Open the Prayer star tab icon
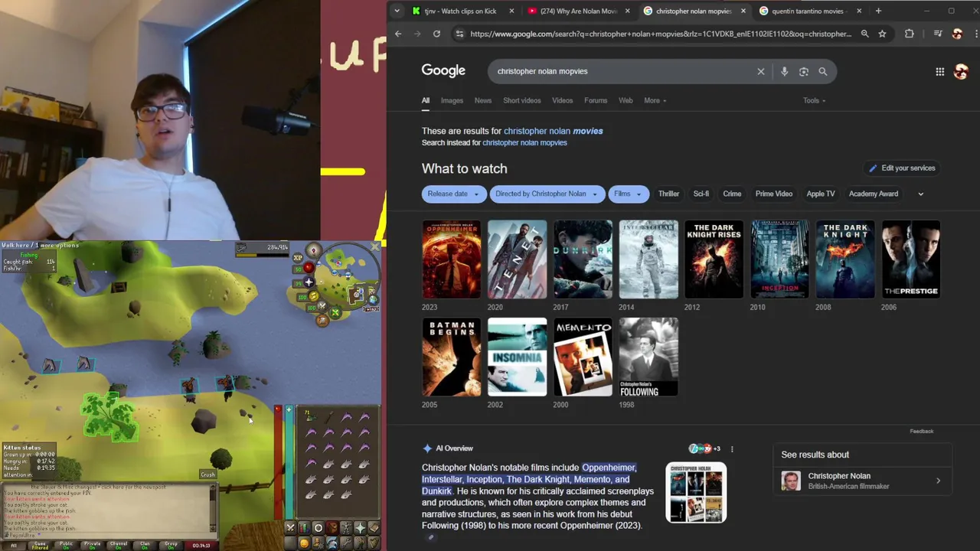Screen dimensions: 980x551 (x=360, y=528)
